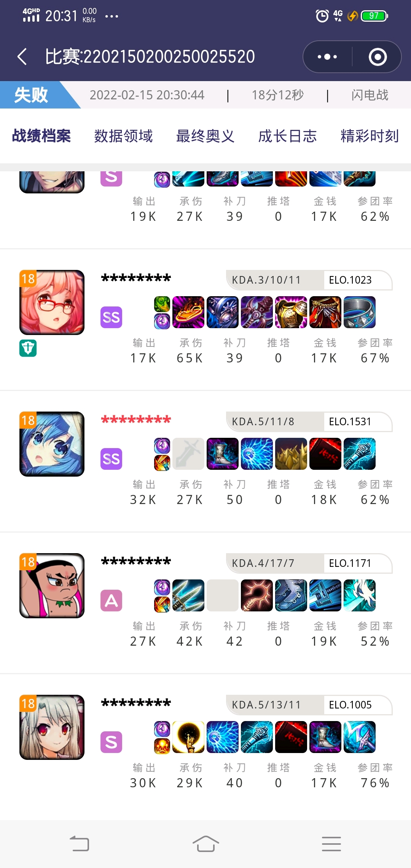Open the three-dot mini program menu

pos(327,57)
